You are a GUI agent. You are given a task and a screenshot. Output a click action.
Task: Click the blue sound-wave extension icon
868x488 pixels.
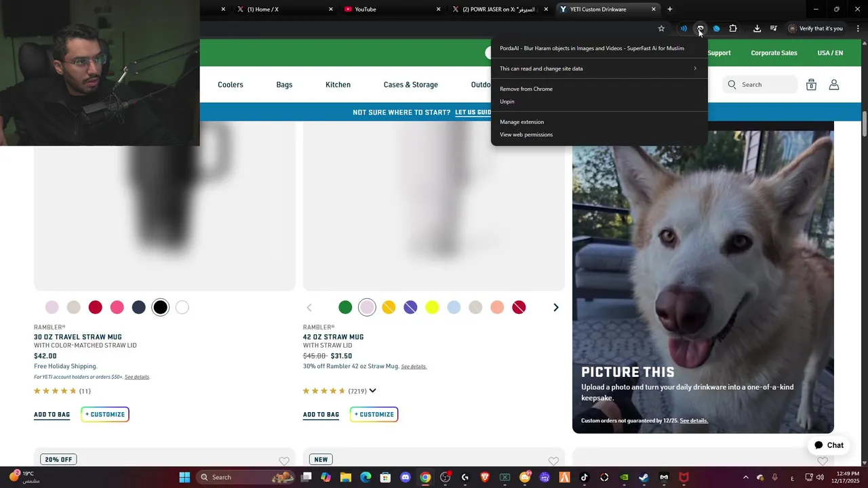click(684, 28)
